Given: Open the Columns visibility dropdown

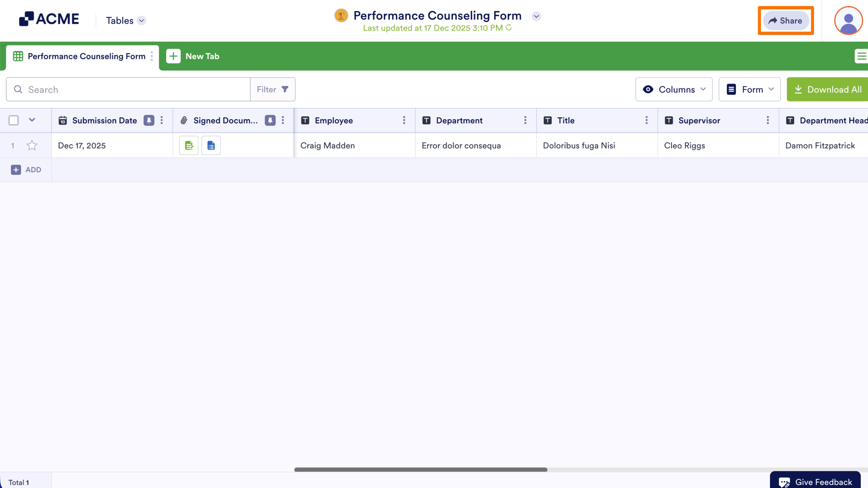Looking at the screenshot, I should [x=674, y=90].
